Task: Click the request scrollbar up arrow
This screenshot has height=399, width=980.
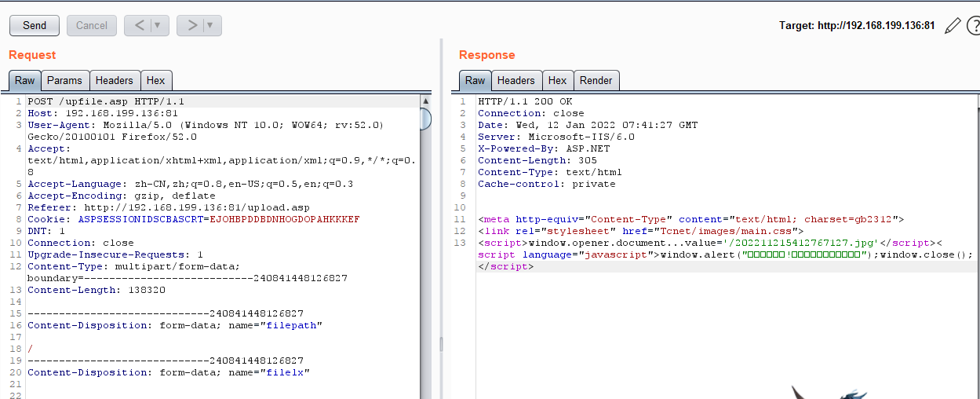Action: click(426, 101)
